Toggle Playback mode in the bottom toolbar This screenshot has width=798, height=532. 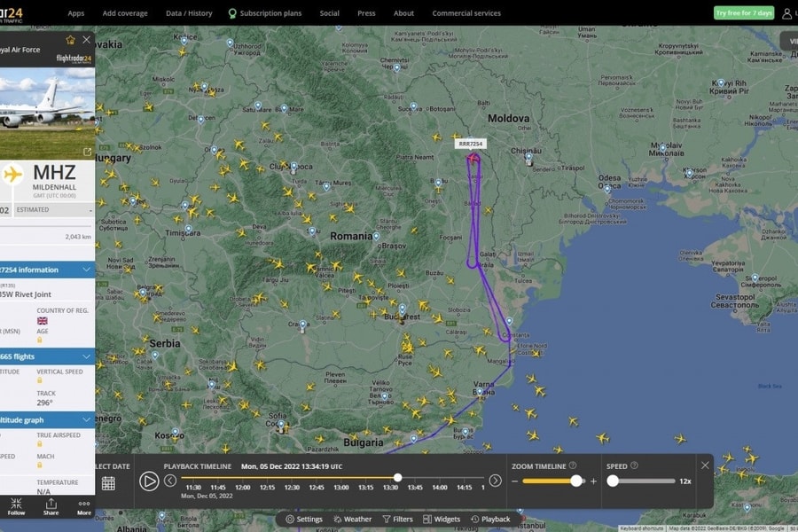[490, 520]
